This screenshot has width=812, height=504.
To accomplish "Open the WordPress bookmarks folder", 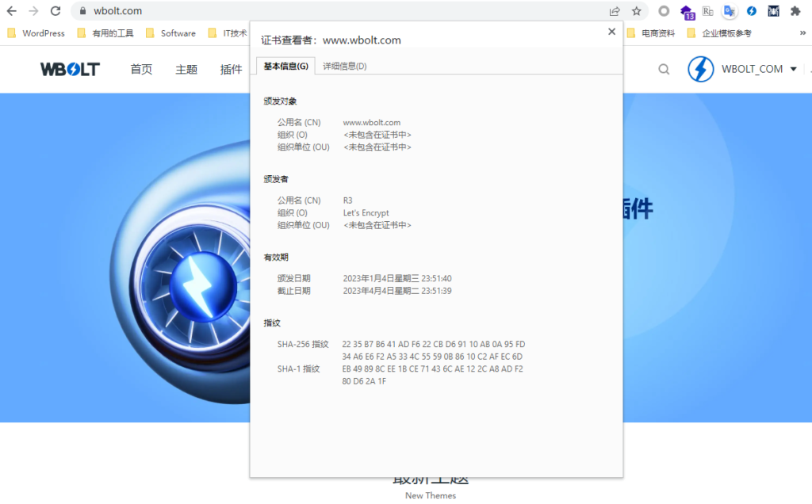I will point(36,33).
